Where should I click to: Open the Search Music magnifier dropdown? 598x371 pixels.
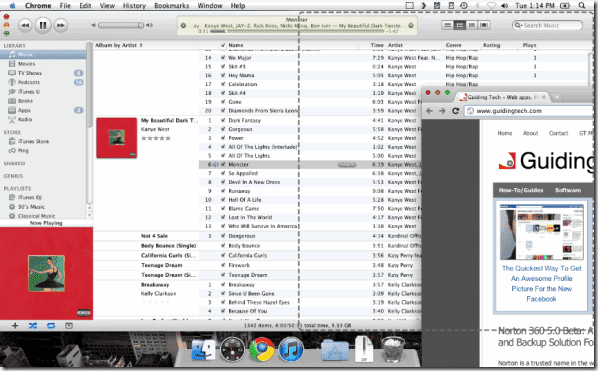(518, 25)
